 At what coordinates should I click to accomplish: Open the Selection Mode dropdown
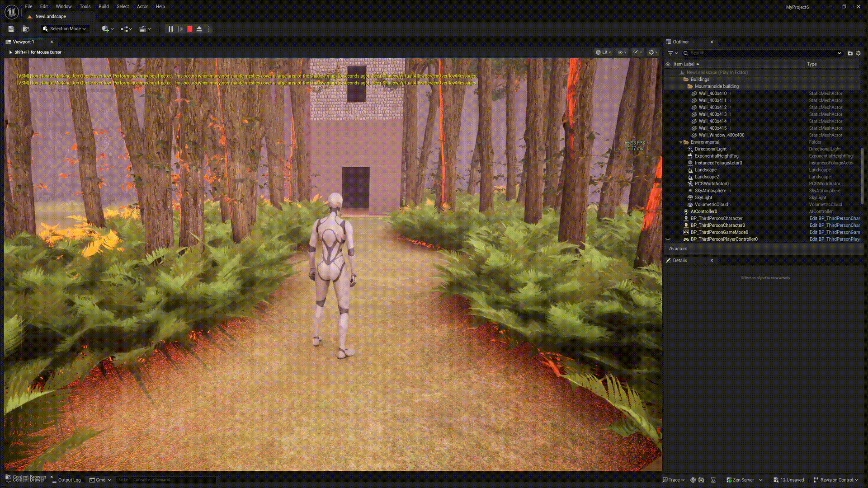[x=64, y=29]
